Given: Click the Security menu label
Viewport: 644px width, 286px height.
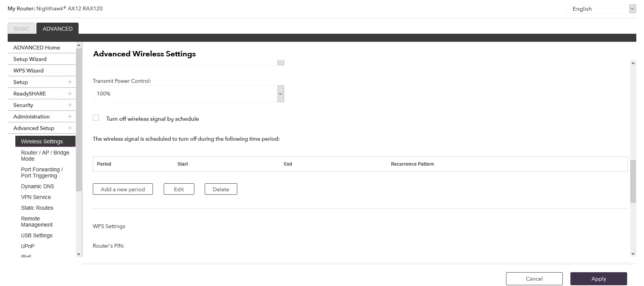Looking at the screenshot, I should (23, 105).
